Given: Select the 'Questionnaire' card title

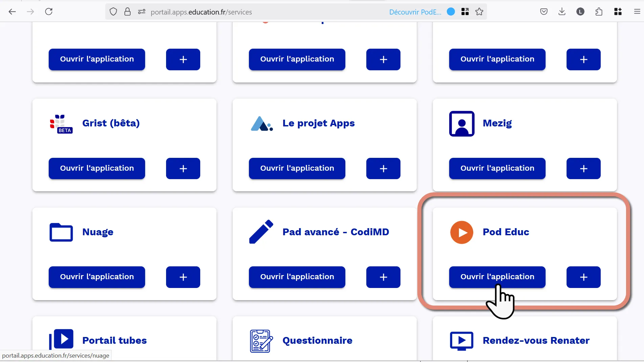Looking at the screenshot, I should pos(317,340).
